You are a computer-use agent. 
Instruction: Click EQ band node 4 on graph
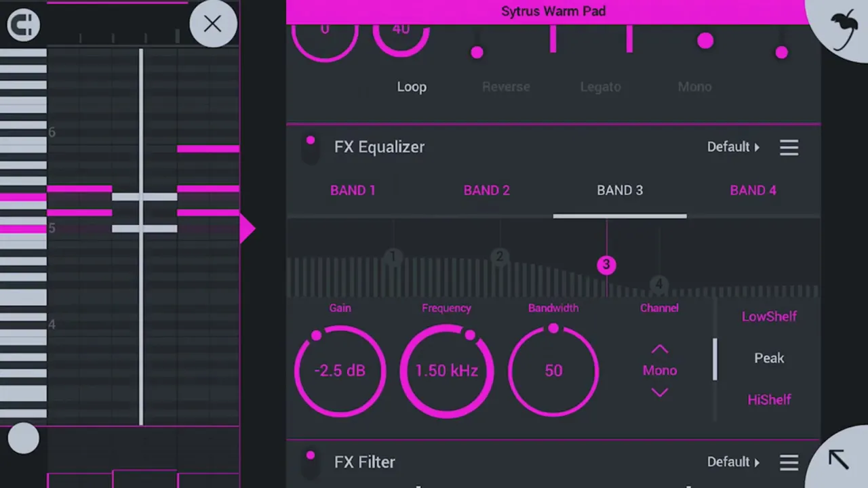(658, 285)
